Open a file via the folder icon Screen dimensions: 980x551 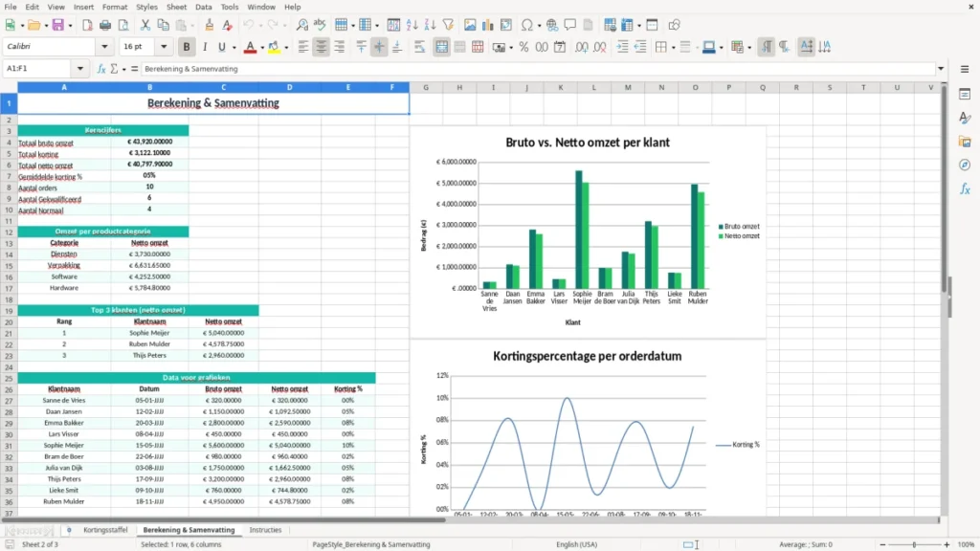33,25
